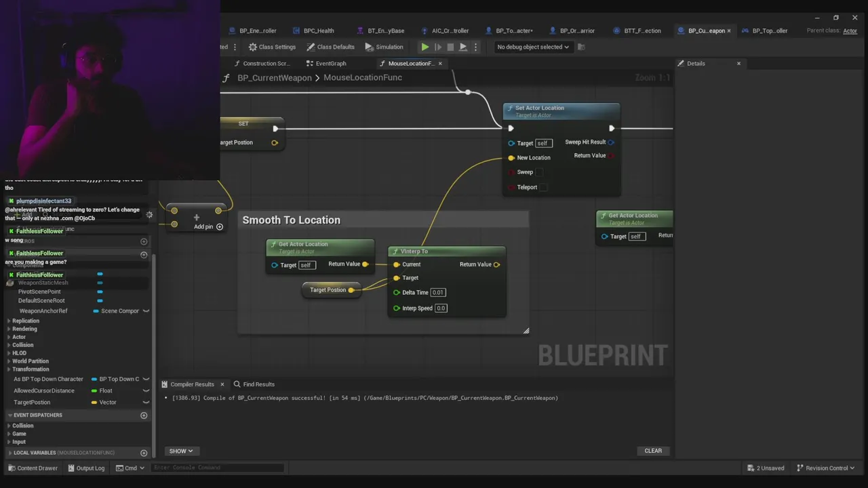
Task: Select the Smooth To Location comment header
Action: click(x=383, y=220)
